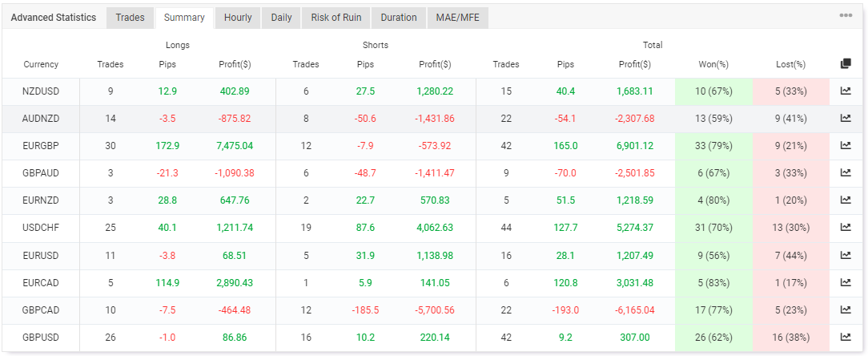The image size is (868, 356).
Task: Click the -6,165.04 total profit value
Action: pyautogui.click(x=634, y=310)
